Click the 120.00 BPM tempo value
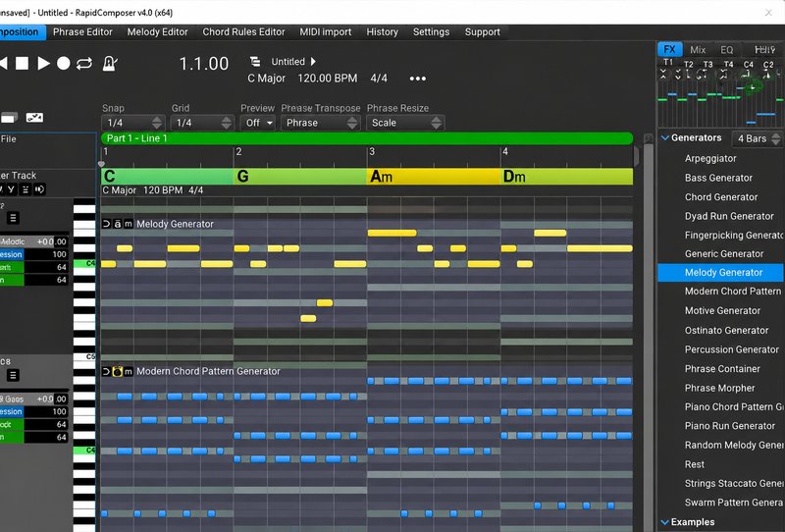The height and width of the screenshot is (532, 785). click(328, 79)
